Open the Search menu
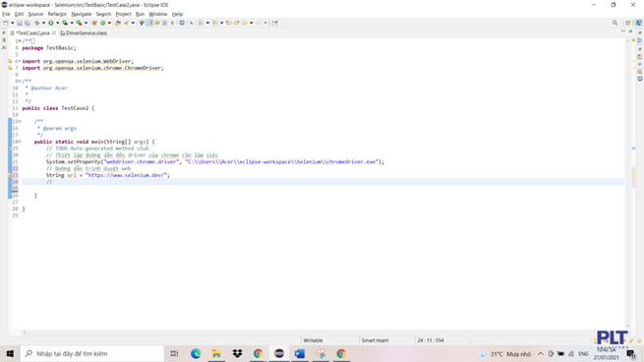 click(103, 14)
